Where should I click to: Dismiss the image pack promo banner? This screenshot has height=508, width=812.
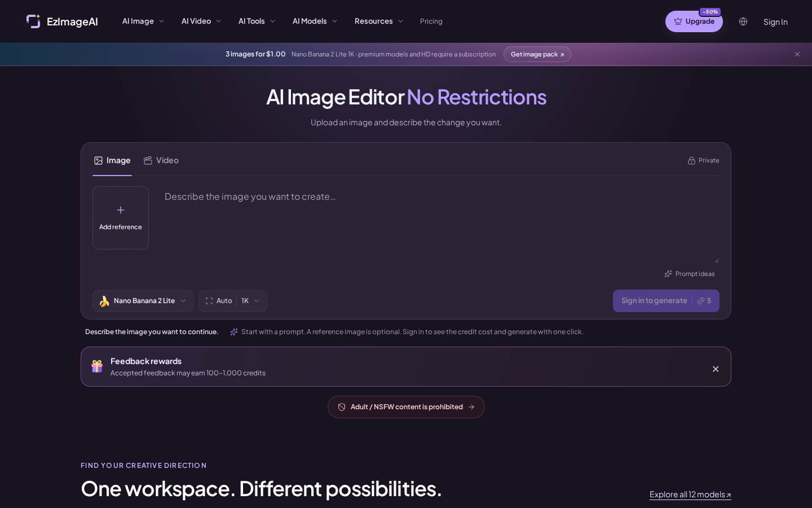[x=797, y=54]
